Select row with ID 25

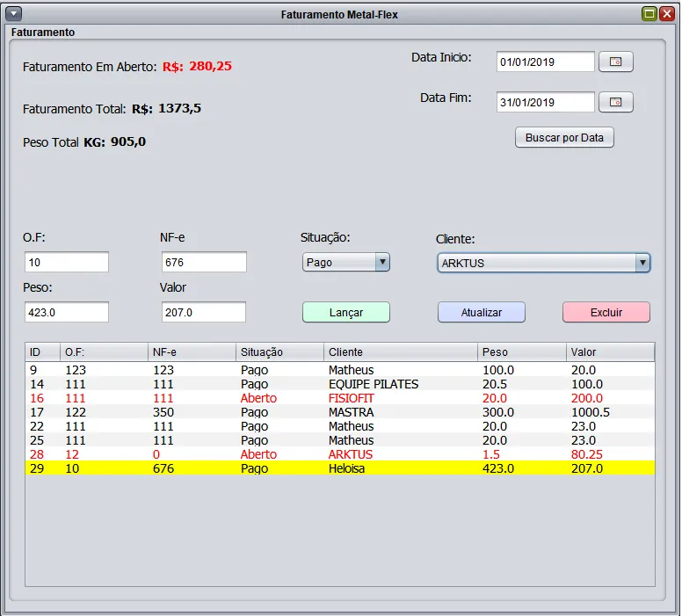tap(340, 440)
